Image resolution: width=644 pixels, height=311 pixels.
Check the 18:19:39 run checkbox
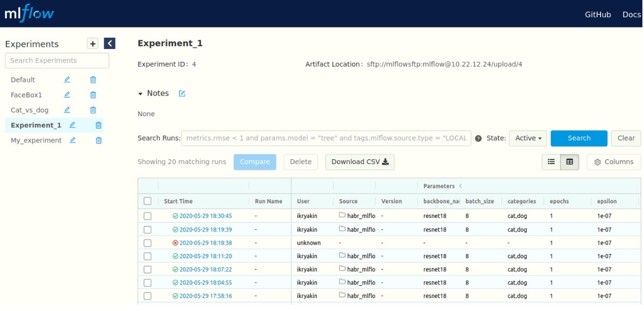click(147, 230)
